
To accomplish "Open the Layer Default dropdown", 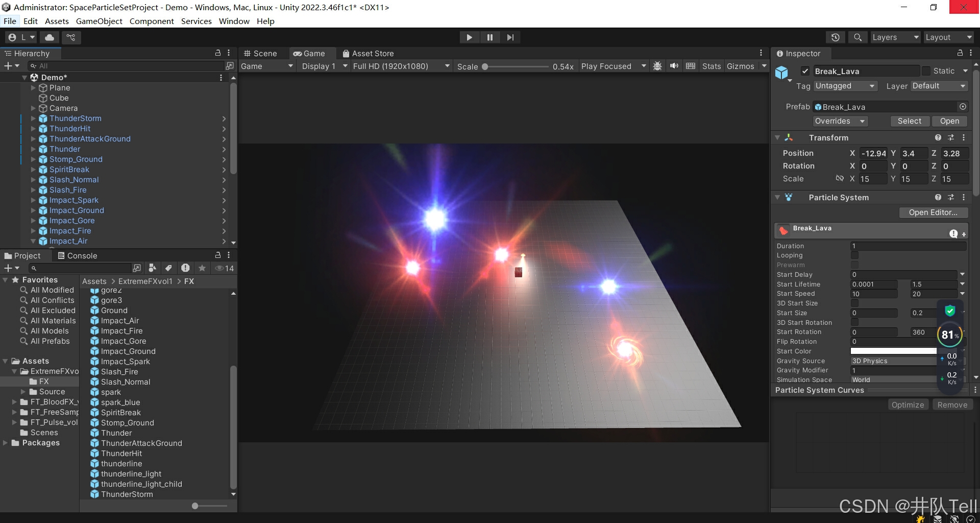I will point(939,86).
